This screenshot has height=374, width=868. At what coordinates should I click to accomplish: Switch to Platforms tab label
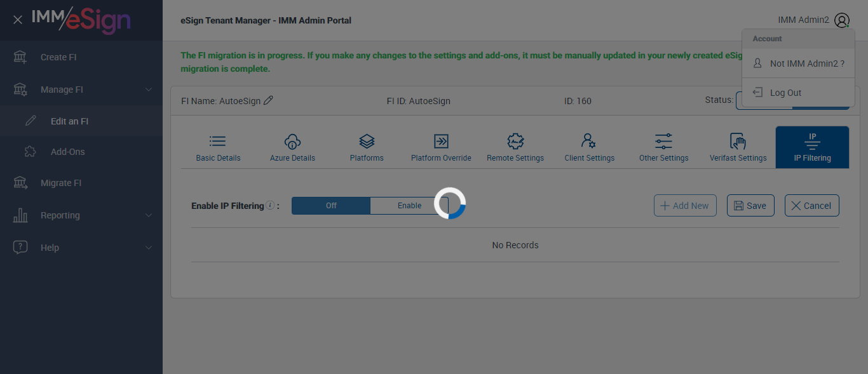[x=367, y=158]
